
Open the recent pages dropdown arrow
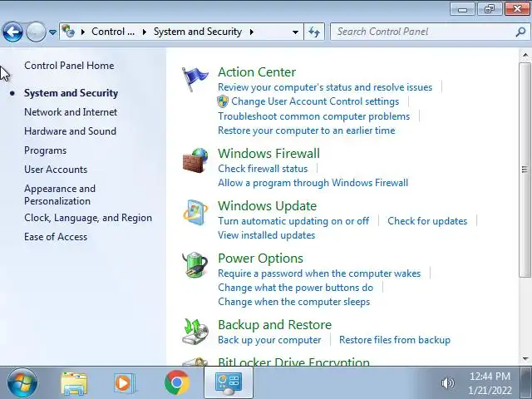click(x=52, y=32)
